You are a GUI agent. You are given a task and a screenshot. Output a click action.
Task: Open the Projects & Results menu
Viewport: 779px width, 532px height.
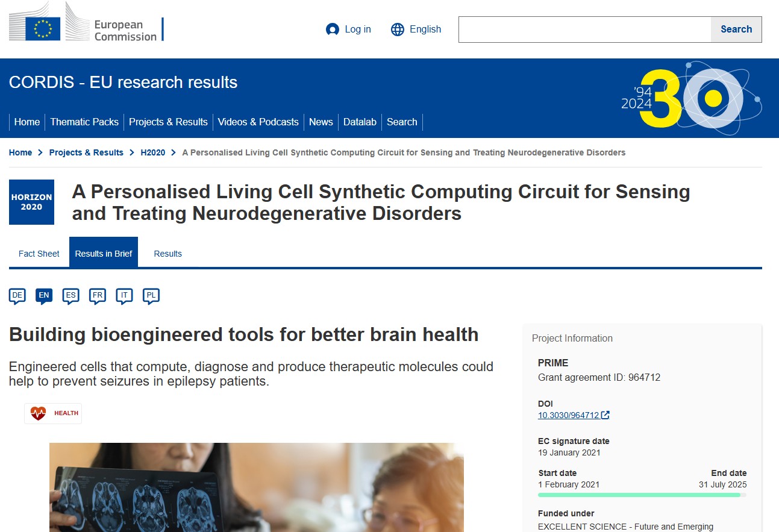coord(168,122)
